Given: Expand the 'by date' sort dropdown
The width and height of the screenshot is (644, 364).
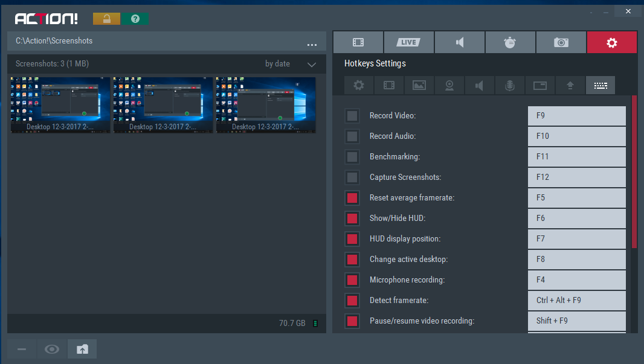Looking at the screenshot, I should click(311, 64).
